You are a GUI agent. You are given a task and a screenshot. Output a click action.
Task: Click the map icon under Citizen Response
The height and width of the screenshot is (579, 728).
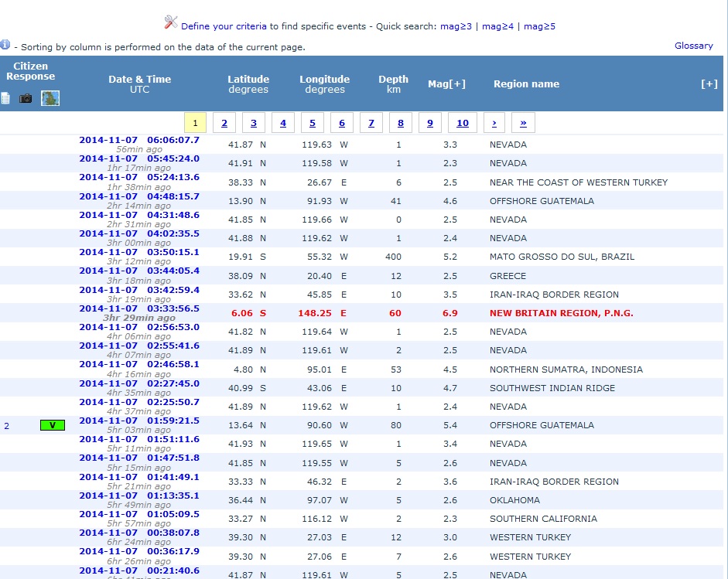click(x=50, y=98)
